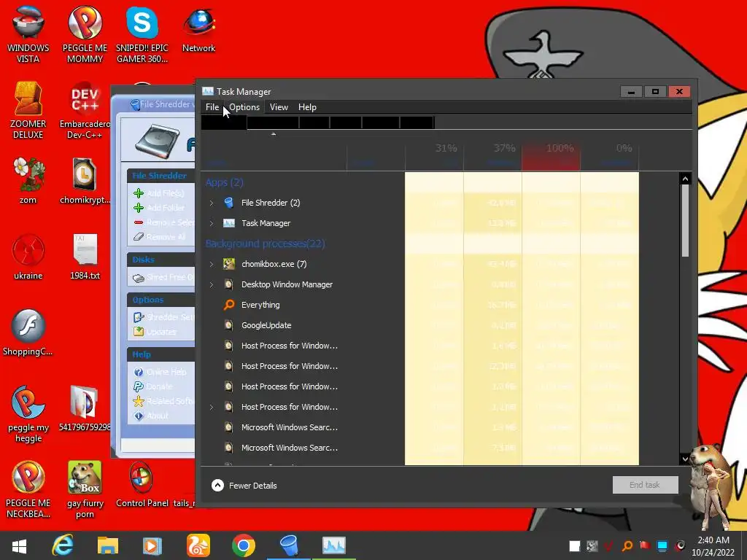Image resolution: width=747 pixels, height=560 pixels.
Task: Click the Everything magnifier tray icon
Action: (x=627, y=545)
